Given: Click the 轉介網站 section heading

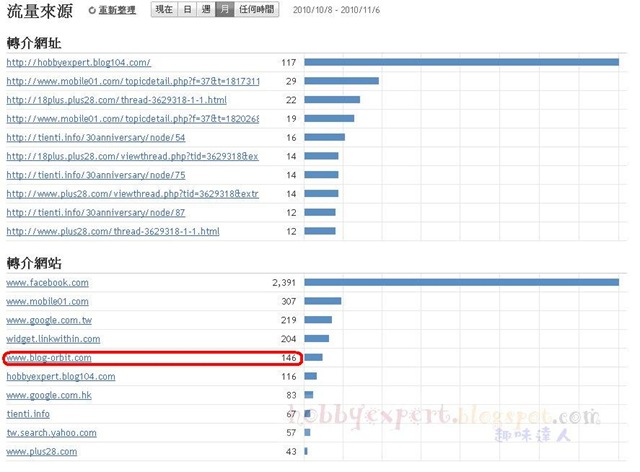Looking at the screenshot, I should point(34,263).
